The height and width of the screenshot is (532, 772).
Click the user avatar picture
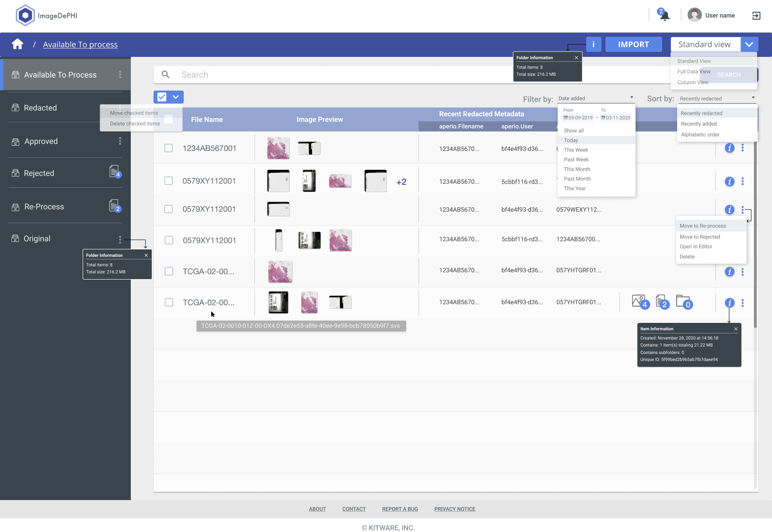tap(695, 15)
